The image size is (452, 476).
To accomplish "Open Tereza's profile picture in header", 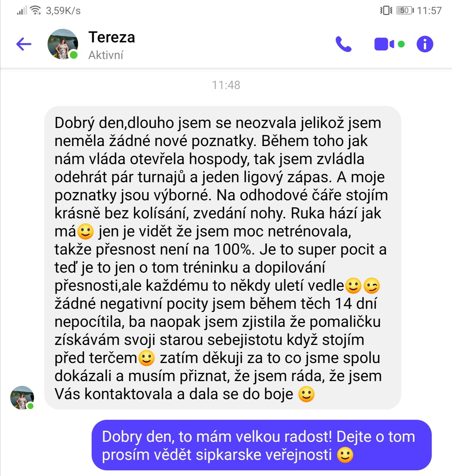I will [63, 44].
